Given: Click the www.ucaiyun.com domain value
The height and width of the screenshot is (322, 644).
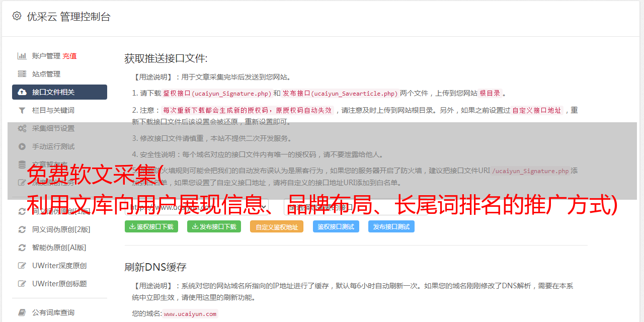Looking at the screenshot, I should (190, 314).
